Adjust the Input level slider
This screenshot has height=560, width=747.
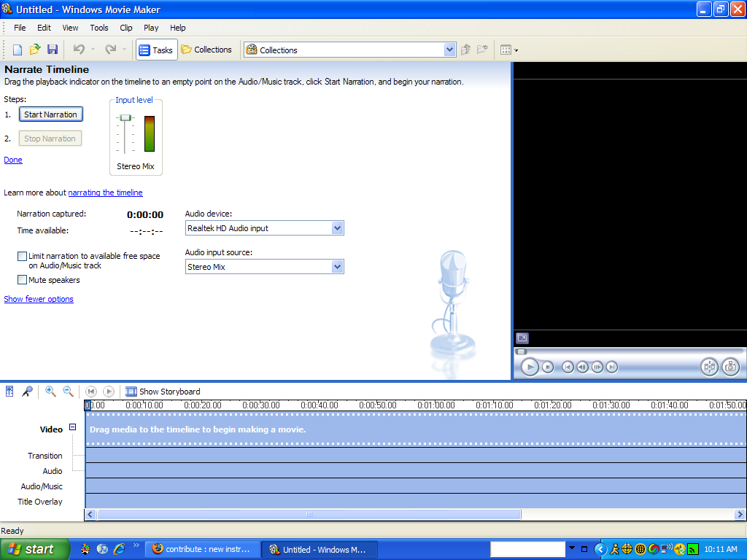[x=124, y=117]
